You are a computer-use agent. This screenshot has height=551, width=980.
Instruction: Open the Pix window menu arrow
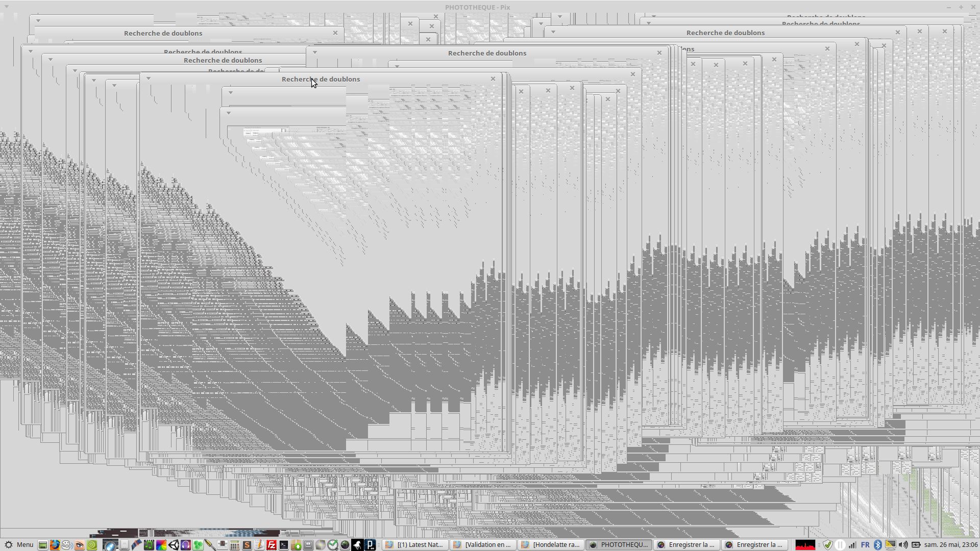click(7, 7)
